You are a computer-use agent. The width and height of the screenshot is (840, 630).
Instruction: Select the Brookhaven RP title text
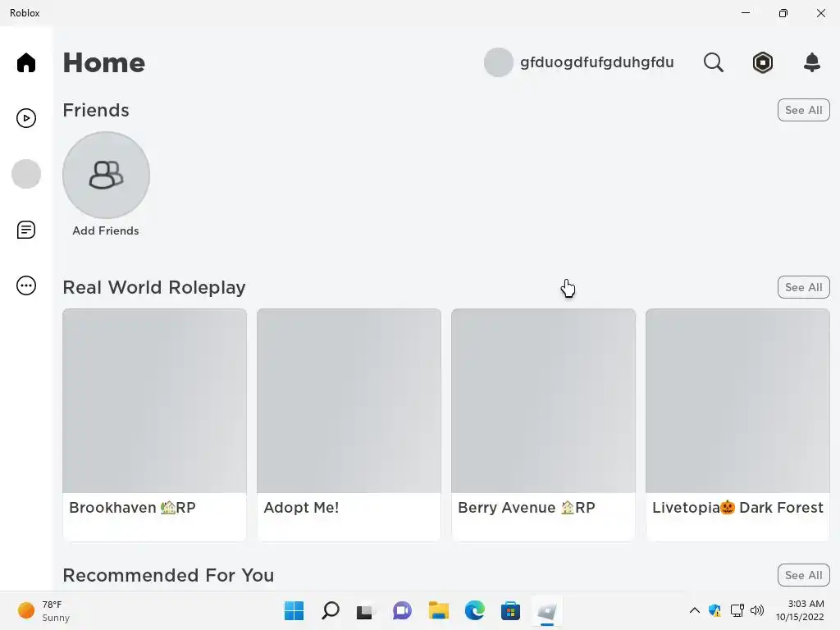[x=132, y=507]
